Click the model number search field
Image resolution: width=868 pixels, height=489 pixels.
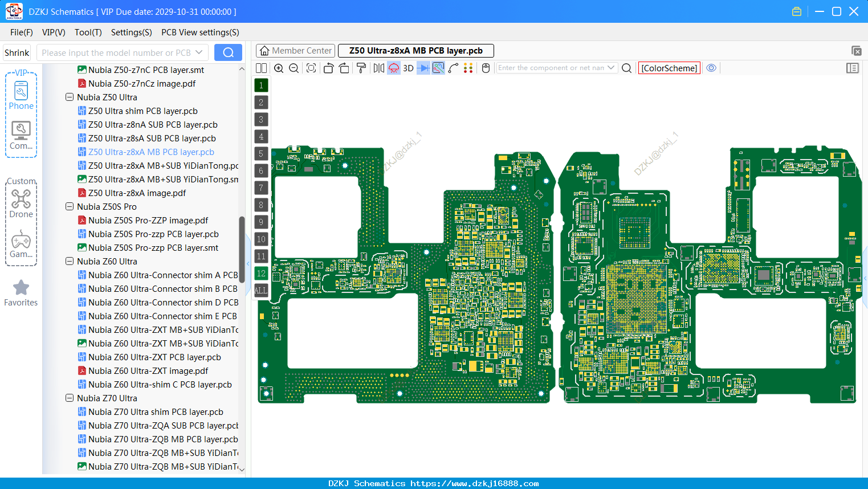click(x=116, y=52)
